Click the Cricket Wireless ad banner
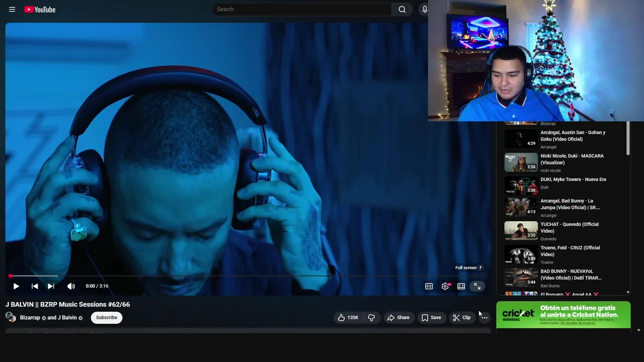644x362 pixels. tap(563, 315)
